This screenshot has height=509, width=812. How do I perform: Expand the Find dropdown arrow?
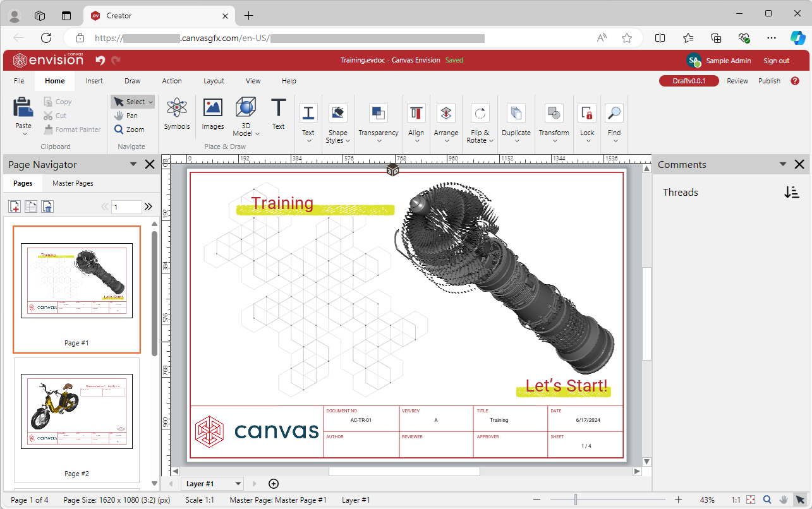click(x=614, y=140)
